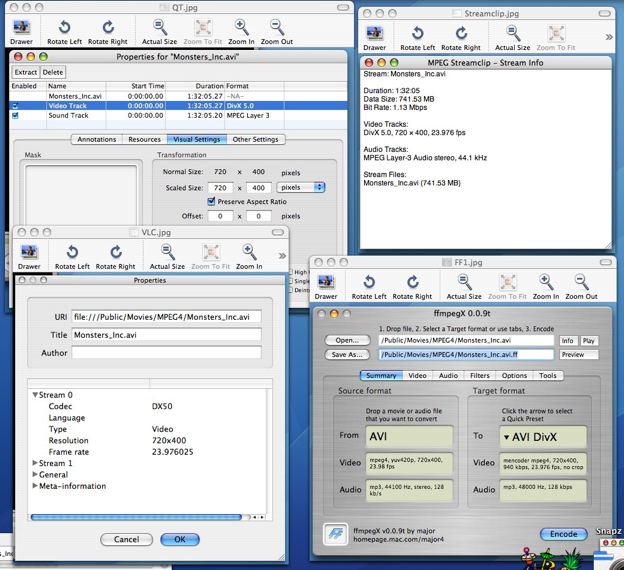Image resolution: width=624 pixels, height=570 pixels.
Task: Click the Info button in ffmpegX
Action: click(567, 341)
